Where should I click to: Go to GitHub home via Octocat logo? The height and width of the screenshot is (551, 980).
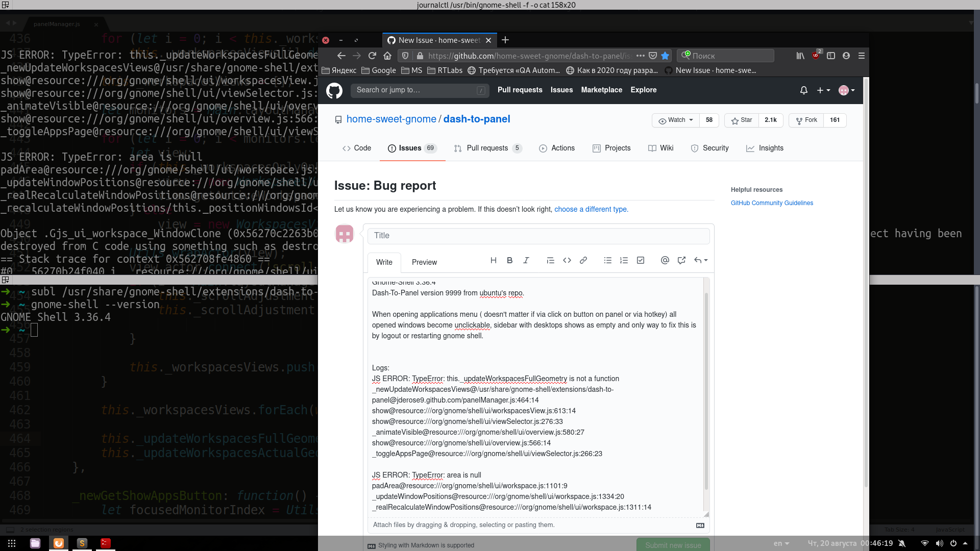tap(334, 91)
